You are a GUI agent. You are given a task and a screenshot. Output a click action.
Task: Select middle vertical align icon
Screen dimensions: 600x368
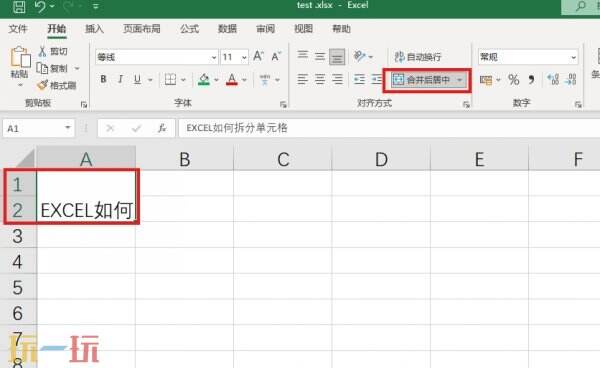click(x=320, y=56)
